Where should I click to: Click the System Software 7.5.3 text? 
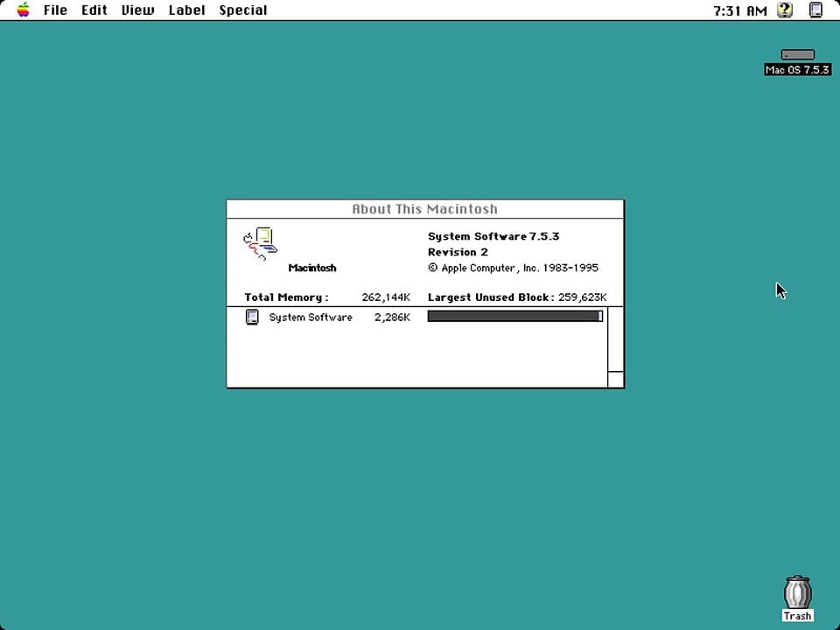click(493, 237)
